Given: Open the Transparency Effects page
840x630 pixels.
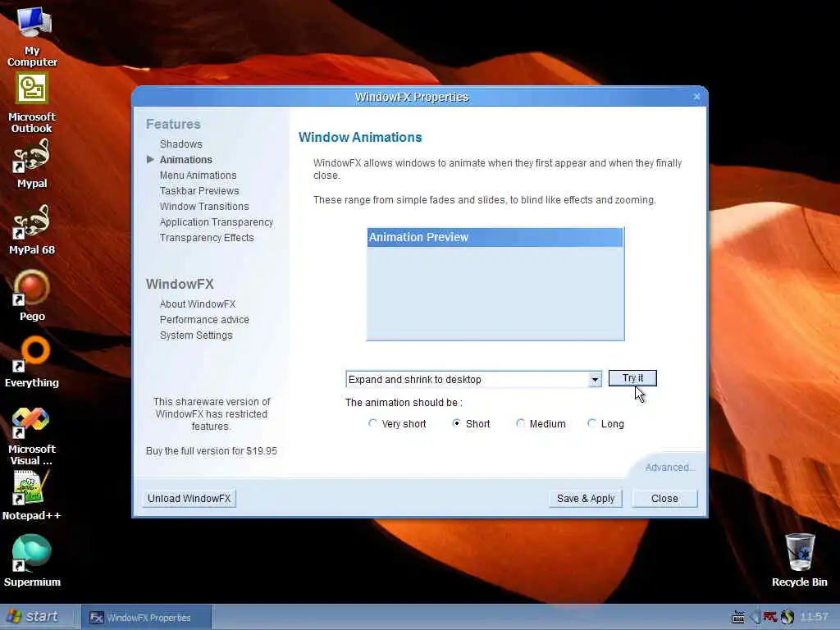Looking at the screenshot, I should click(207, 237).
